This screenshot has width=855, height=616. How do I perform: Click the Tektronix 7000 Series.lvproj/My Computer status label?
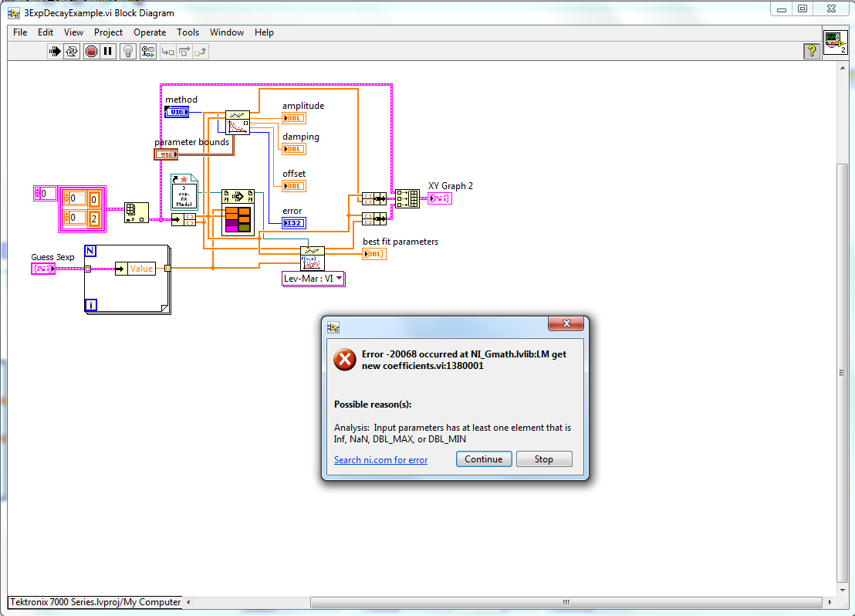tap(96, 602)
